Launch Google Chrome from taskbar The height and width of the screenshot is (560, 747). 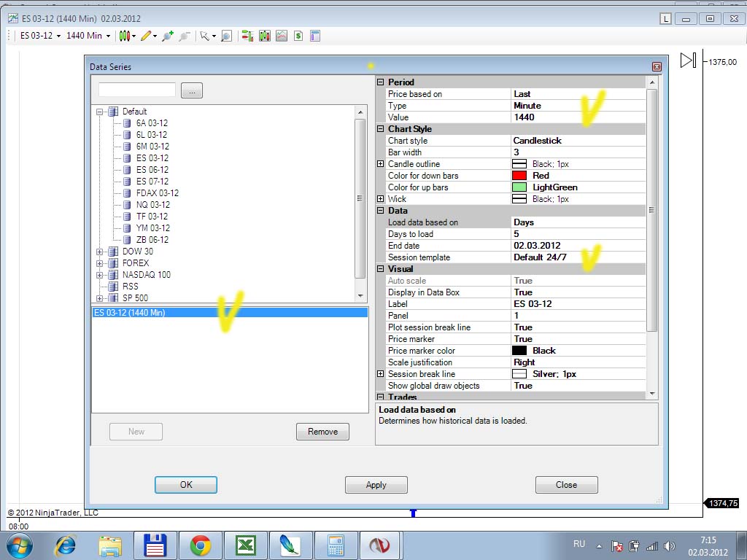(200, 545)
